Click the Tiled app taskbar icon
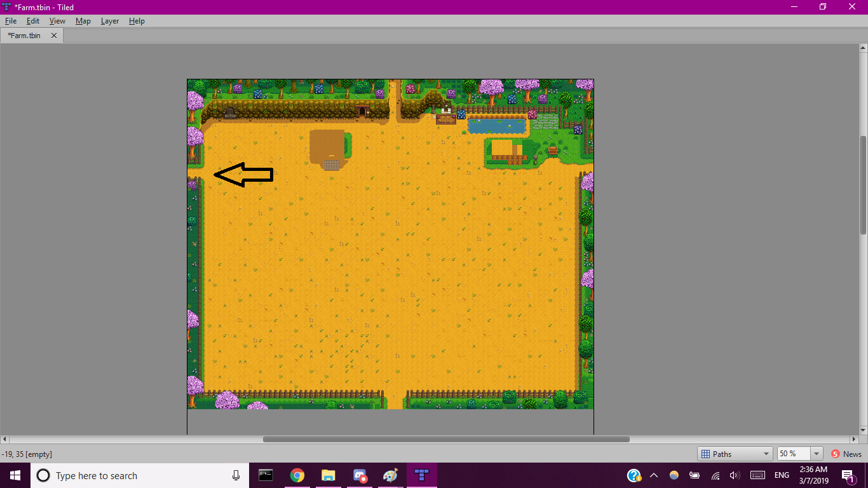This screenshot has height=488, width=868. (421, 475)
